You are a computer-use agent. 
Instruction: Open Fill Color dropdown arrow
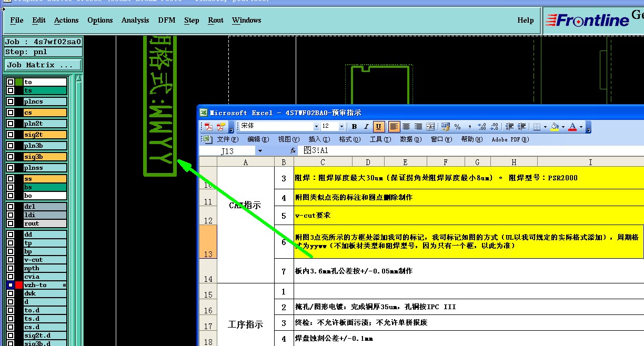pos(562,127)
